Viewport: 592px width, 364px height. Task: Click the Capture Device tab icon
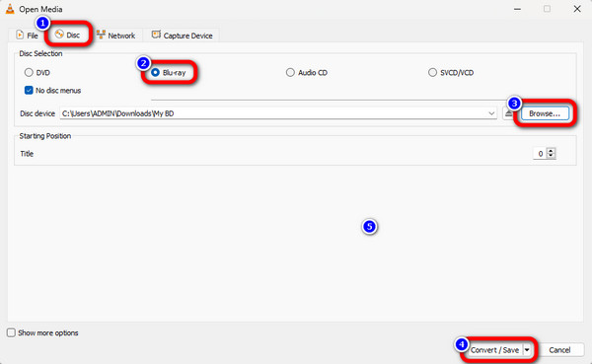156,35
